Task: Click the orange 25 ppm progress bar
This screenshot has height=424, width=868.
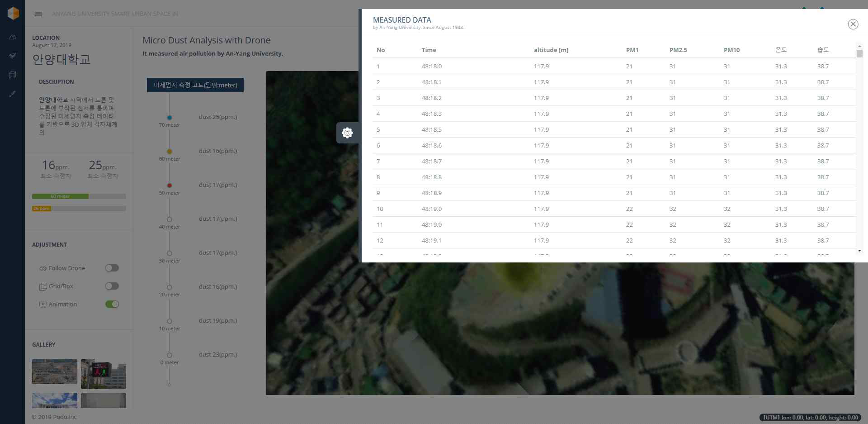Action: [42, 209]
